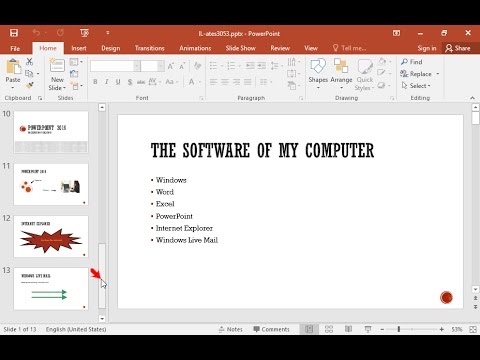Image resolution: width=480 pixels, height=360 pixels.
Task: Click down arrow of slide panel scrollbar
Action: 102,319
